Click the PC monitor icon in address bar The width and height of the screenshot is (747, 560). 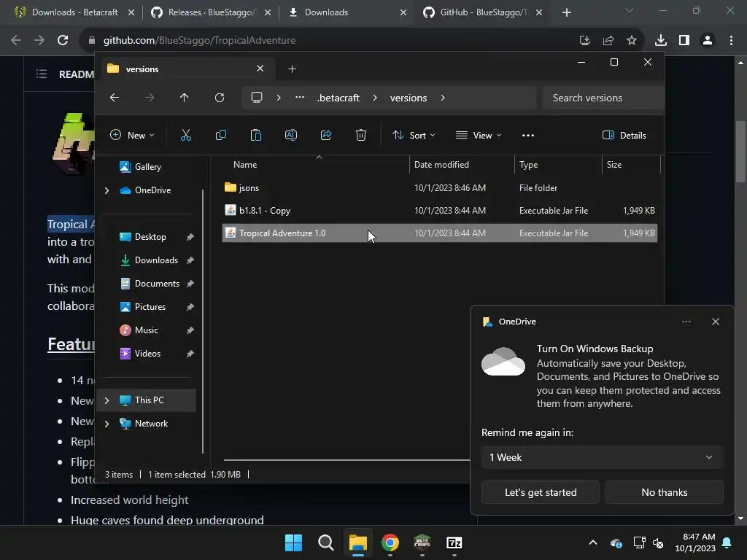pos(257,98)
